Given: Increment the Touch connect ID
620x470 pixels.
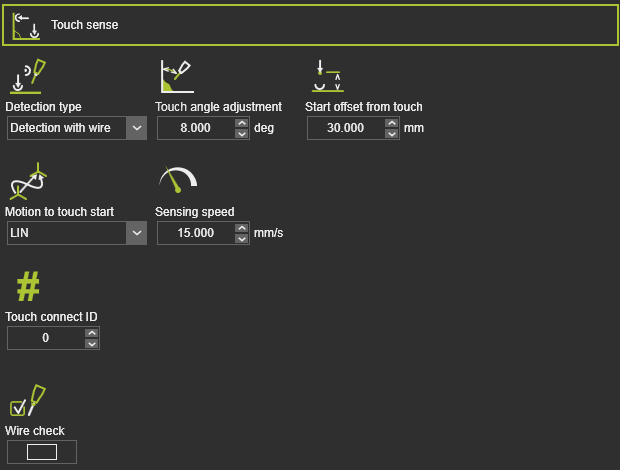Looking at the screenshot, I should (91, 334).
